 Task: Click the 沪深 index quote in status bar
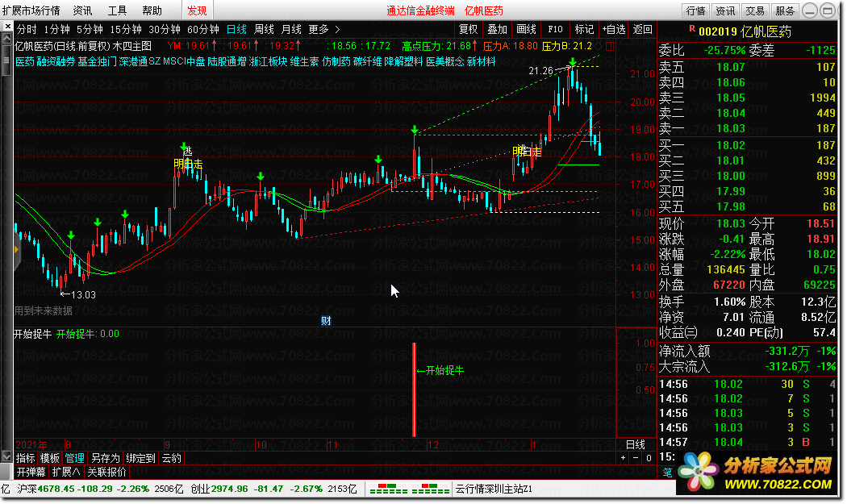click(x=101, y=489)
